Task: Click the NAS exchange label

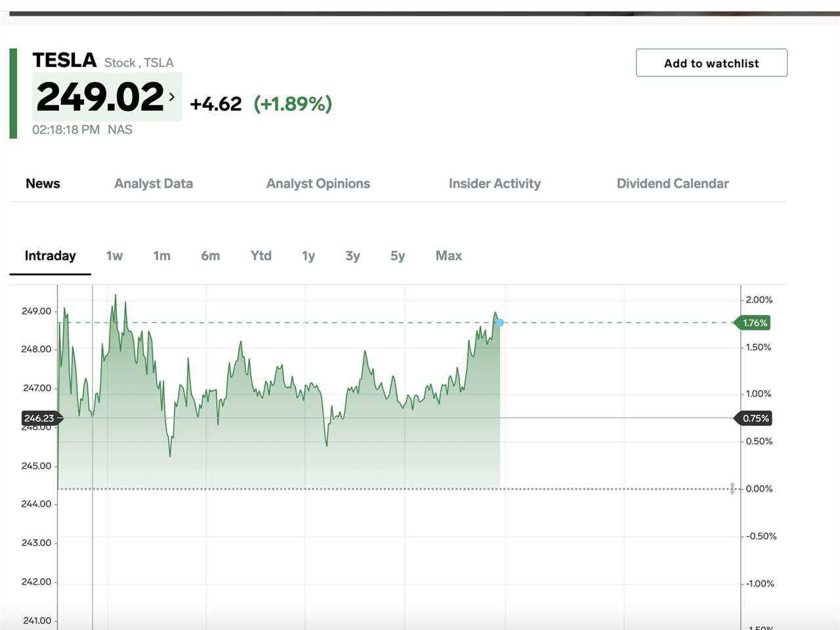Action: [120, 130]
